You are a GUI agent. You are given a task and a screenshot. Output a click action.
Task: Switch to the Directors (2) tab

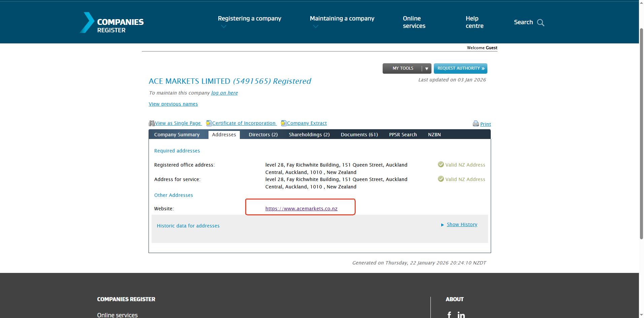point(263,135)
